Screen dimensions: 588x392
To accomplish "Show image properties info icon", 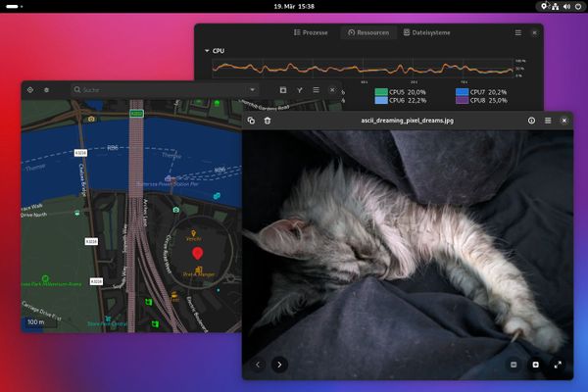I will pos(532,121).
